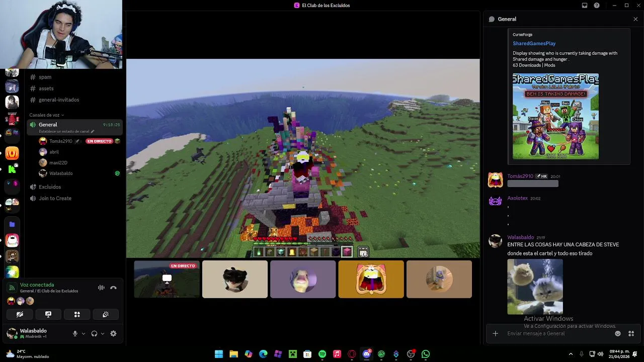The width and height of the screenshot is (644, 362).
Task: Open the fluffy cats image attachment
Action: click(x=535, y=287)
